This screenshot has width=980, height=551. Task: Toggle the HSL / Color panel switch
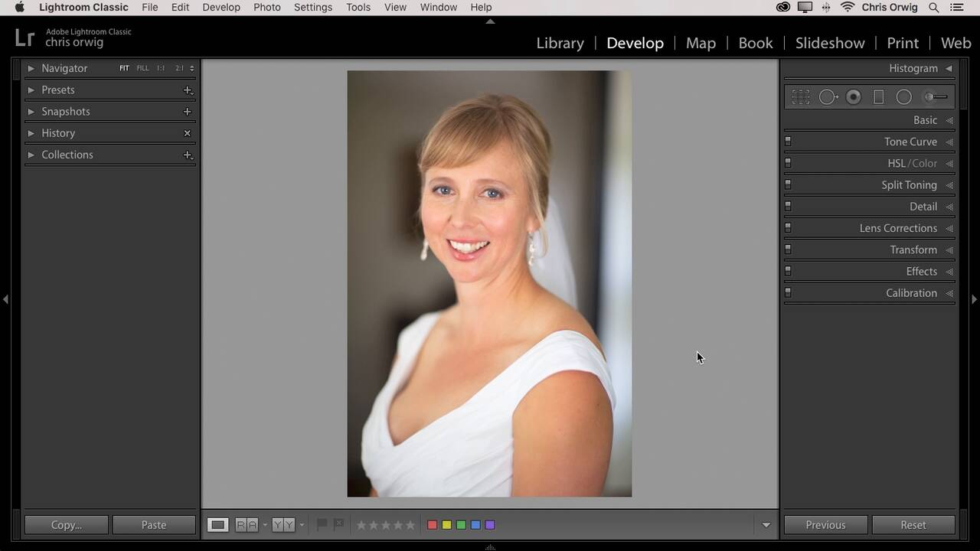tap(788, 163)
